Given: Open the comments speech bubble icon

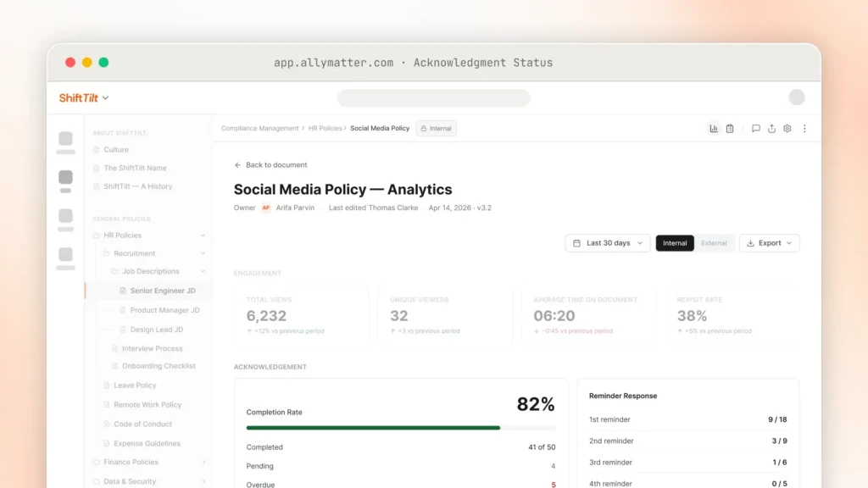Looking at the screenshot, I should [x=755, y=129].
